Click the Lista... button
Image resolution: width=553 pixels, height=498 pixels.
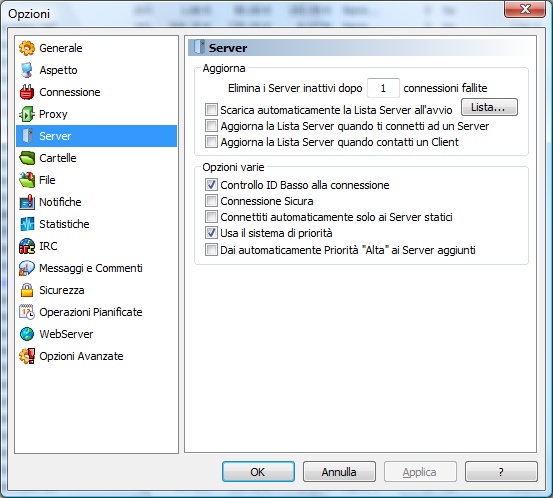point(489,107)
